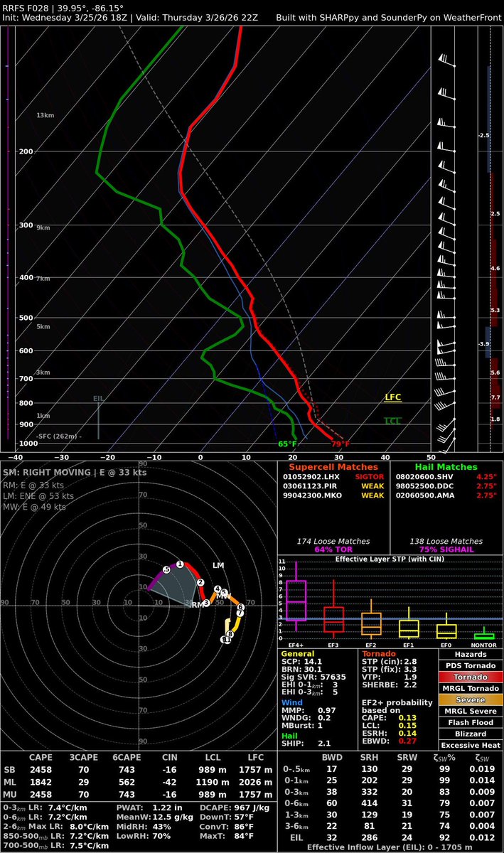The height and width of the screenshot is (853, 504).
Task: Select the 'Hail Matches' heading
Action: 446,467
